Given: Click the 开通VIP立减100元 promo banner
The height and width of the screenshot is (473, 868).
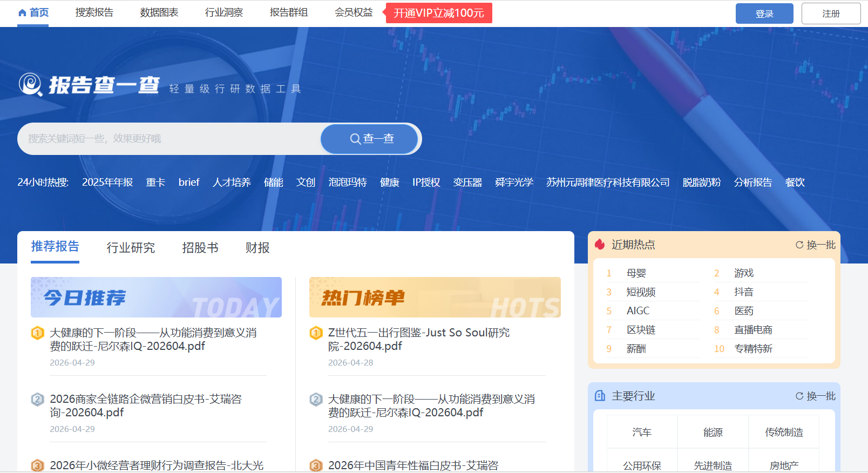Looking at the screenshot, I should [x=438, y=13].
